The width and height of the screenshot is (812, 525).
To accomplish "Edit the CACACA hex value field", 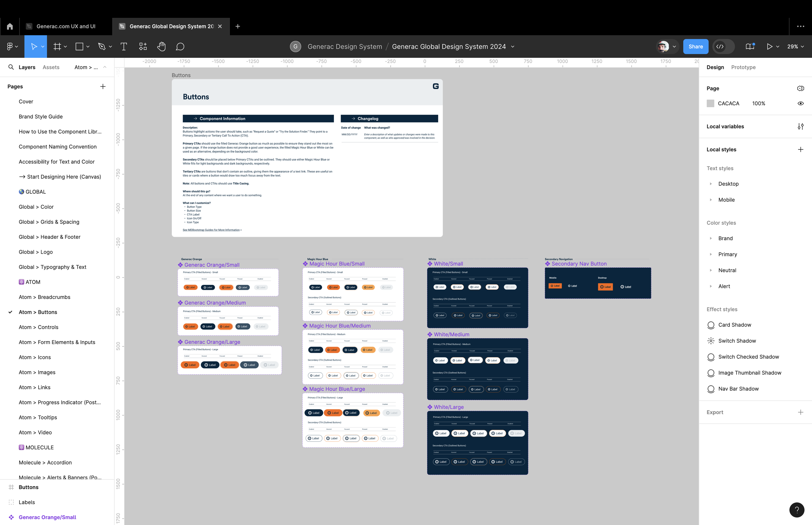I will pos(729,103).
